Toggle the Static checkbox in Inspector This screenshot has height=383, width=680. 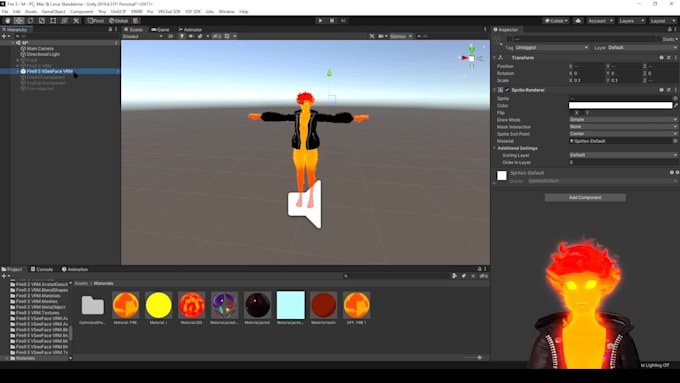click(x=659, y=39)
